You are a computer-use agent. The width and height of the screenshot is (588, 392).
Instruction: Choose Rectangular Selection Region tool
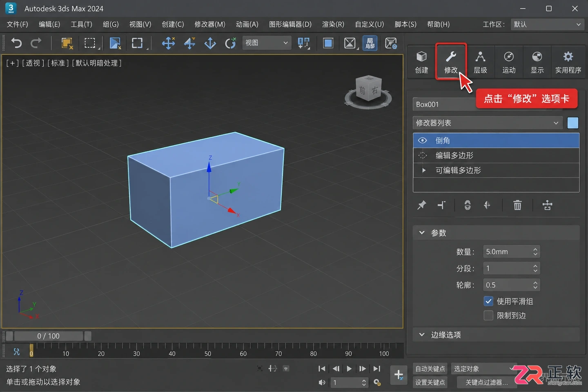(x=90, y=43)
